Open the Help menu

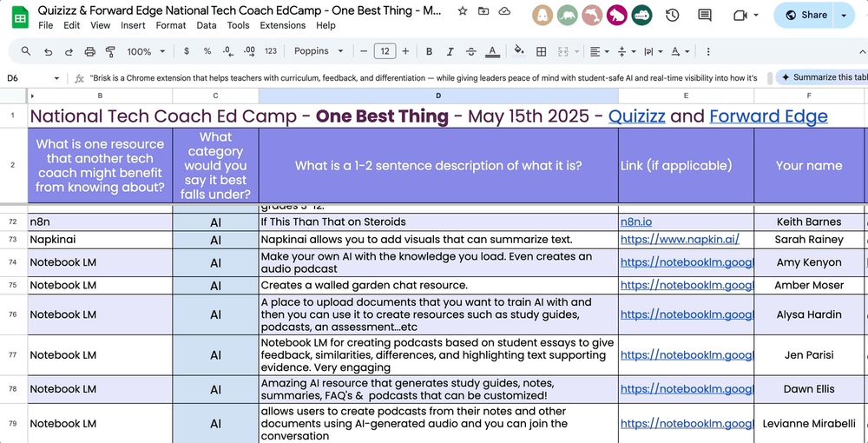325,25
